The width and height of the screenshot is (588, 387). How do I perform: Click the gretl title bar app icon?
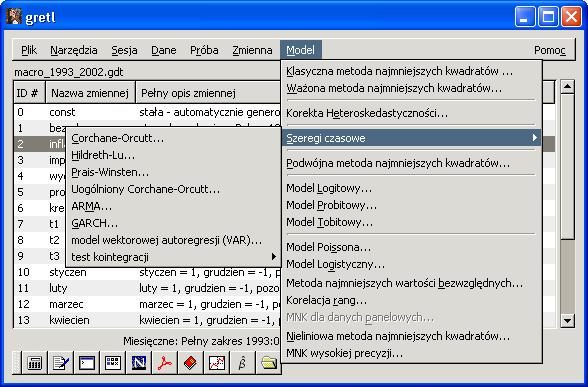coord(14,17)
